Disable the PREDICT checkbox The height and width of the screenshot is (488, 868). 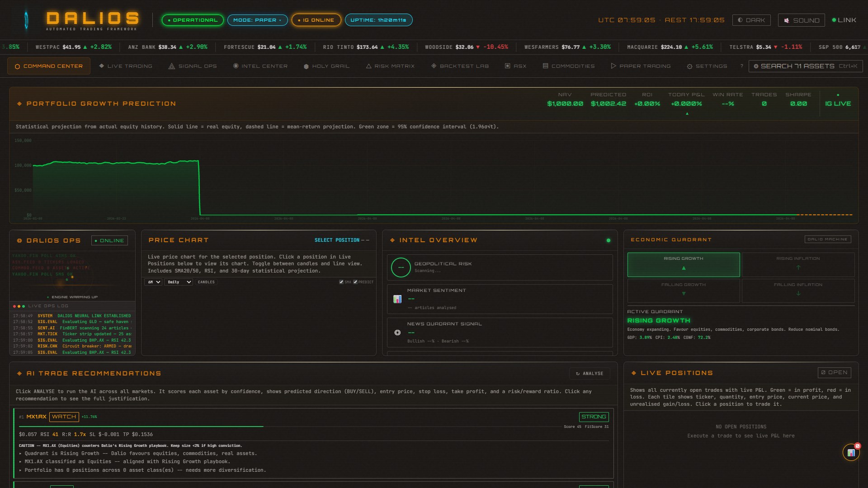point(355,282)
